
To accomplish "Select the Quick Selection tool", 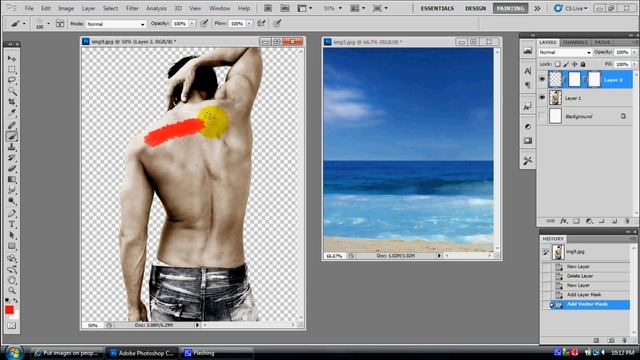I will tap(12, 91).
